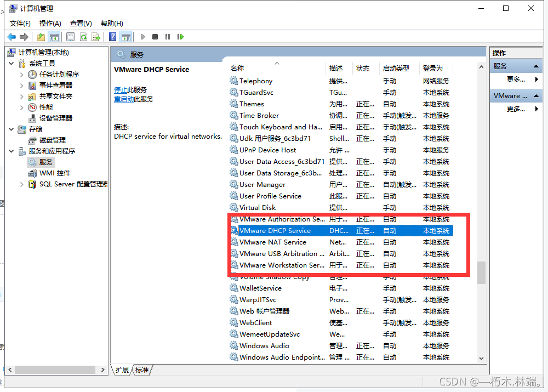Click the Forward arrow toolbar icon
Screen dimensions: 548x392
pos(24,37)
